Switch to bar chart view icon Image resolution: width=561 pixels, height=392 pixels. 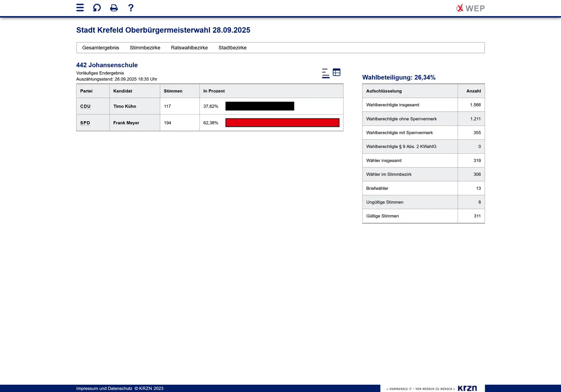coord(325,73)
